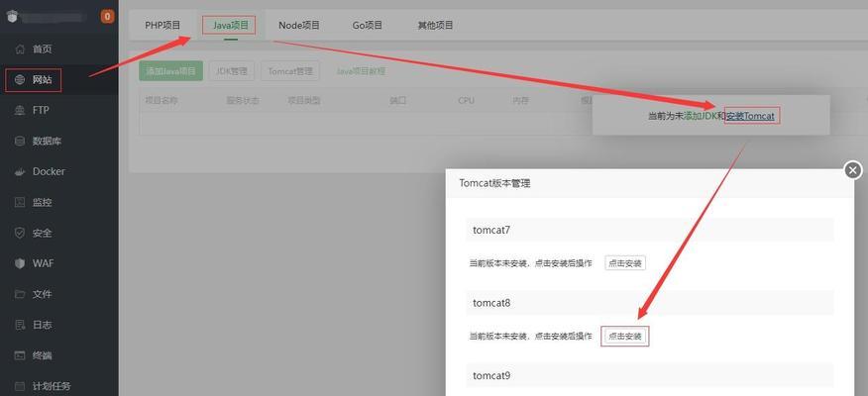Click the WAF shield icon
Screen dimensions: 868x396
pos(20,263)
